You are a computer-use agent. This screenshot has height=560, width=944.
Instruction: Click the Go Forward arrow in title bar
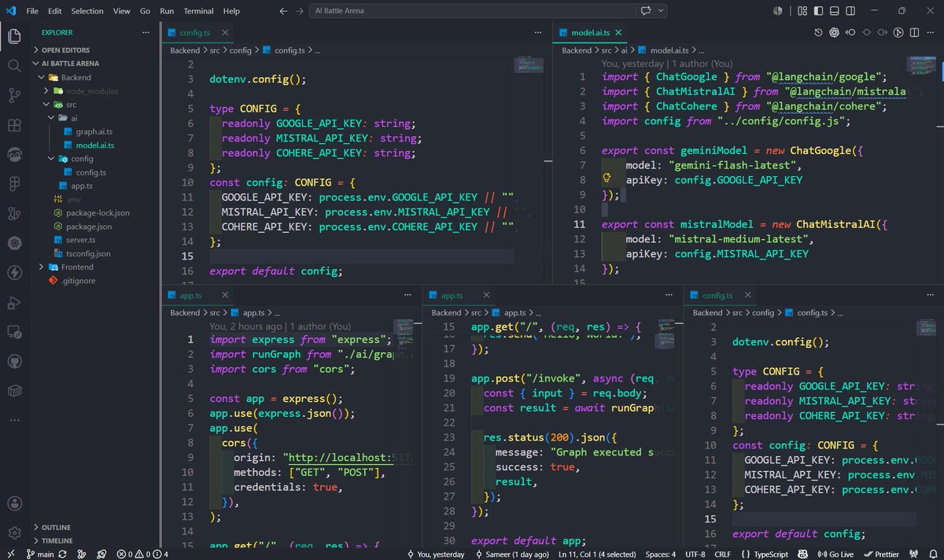point(301,11)
